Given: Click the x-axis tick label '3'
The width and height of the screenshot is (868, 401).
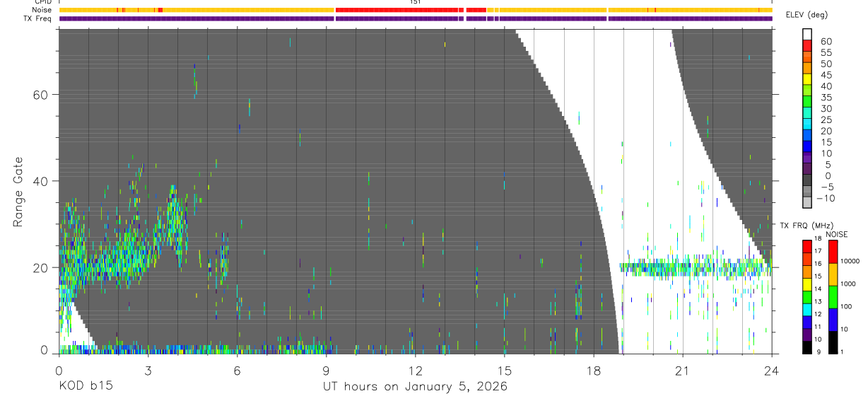Looking at the screenshot, I should 148,370.
